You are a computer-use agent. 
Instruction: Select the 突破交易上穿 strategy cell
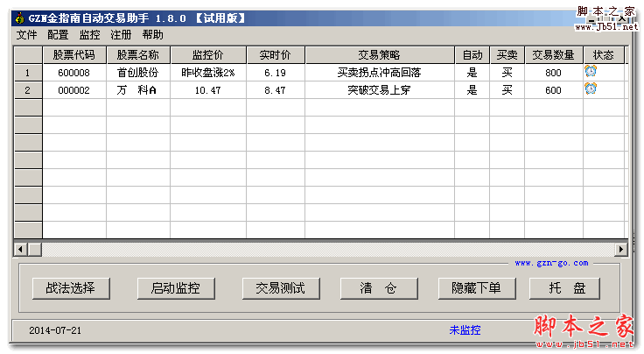(380, 90)
